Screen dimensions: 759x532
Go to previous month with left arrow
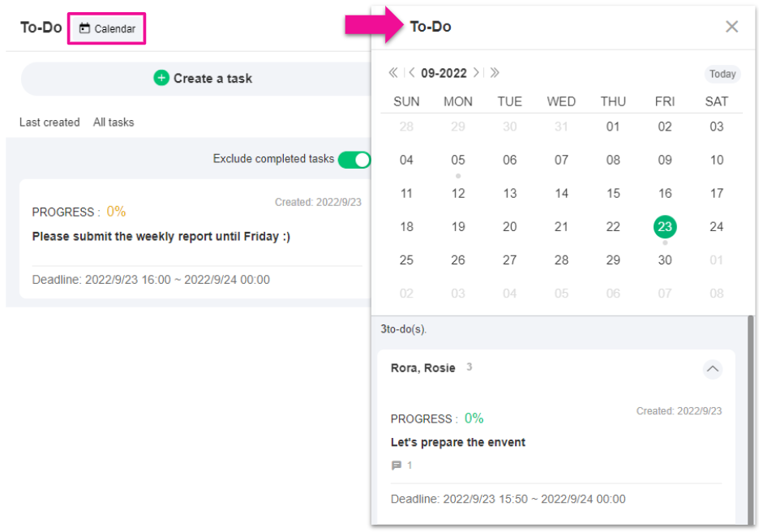pos(412,73)
